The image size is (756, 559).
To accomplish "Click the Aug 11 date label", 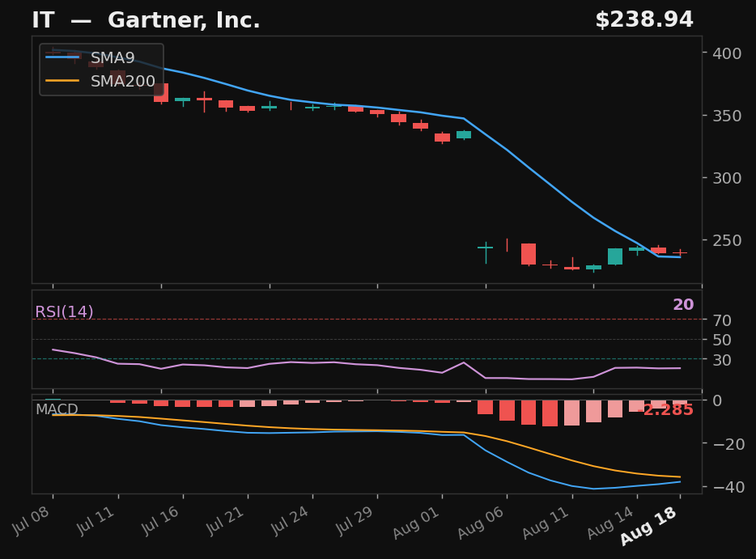I will 546,523.
